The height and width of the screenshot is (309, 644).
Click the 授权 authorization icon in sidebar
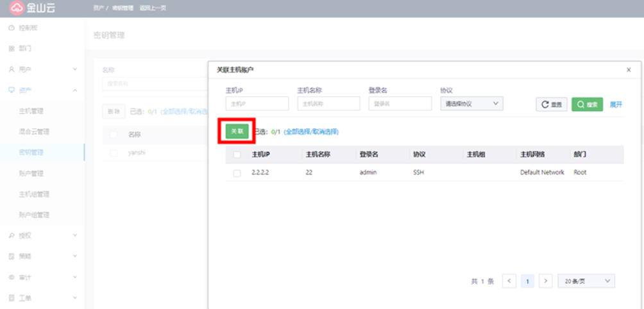click(12, 235)
